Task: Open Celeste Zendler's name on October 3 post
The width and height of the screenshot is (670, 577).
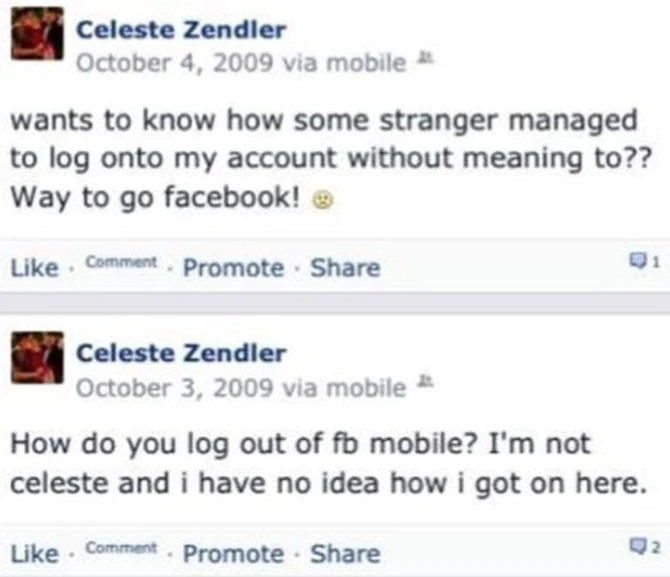Action: pyautogui.click(x=181, y=352)
